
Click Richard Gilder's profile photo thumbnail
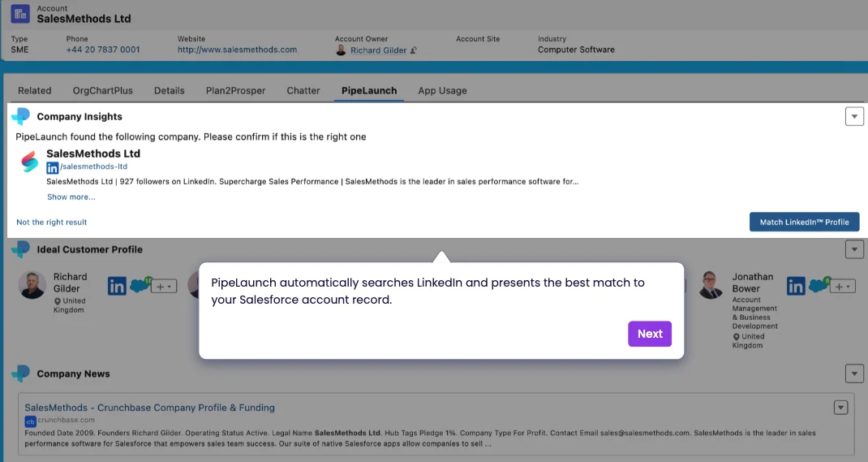pos(33,285)
